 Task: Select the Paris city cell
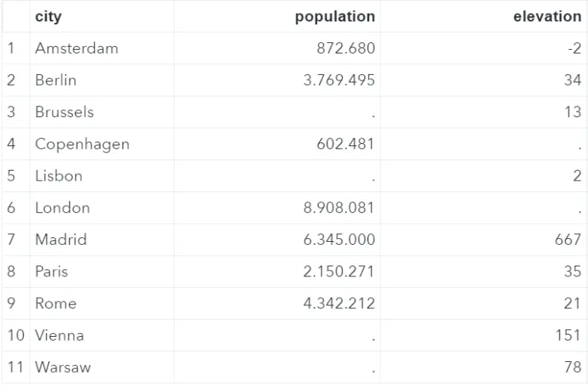(x=102, y=272)
